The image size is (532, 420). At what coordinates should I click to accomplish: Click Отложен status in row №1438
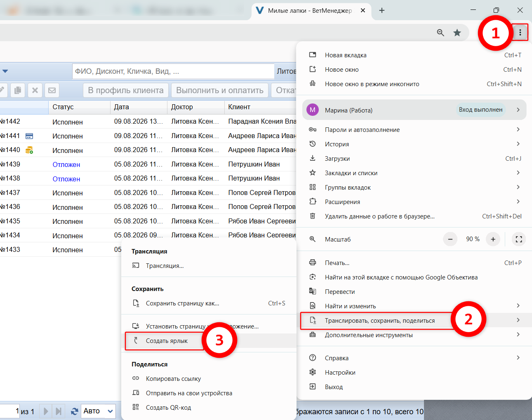click(x=66, y=179)
